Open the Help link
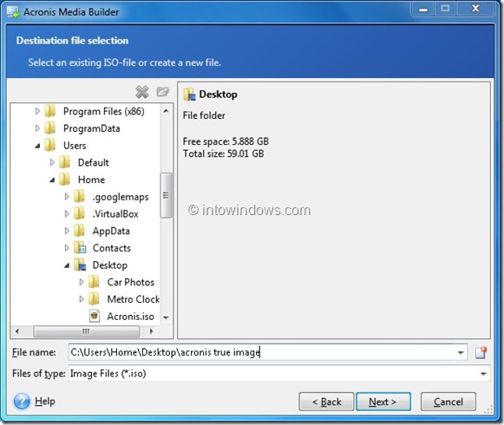 point(45,402)
